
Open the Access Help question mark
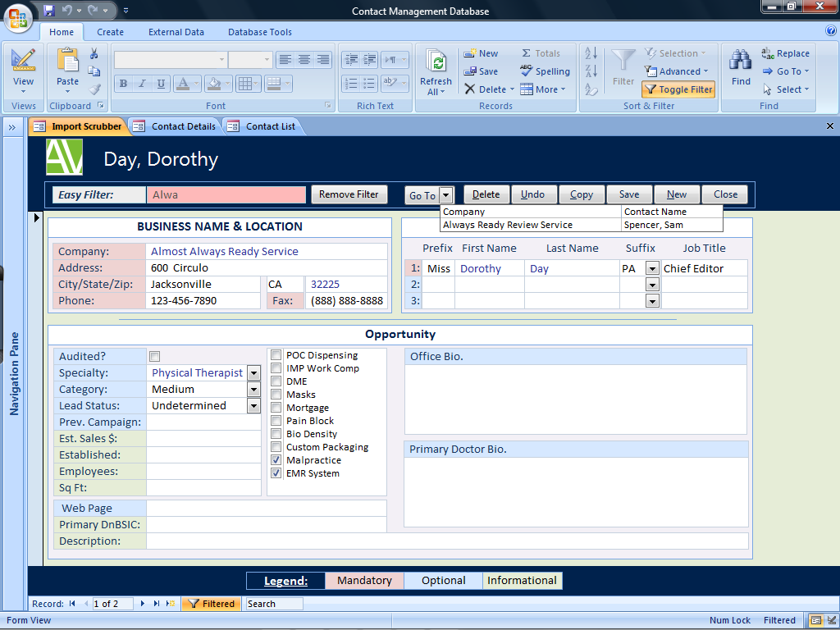(x=831, y=31)
